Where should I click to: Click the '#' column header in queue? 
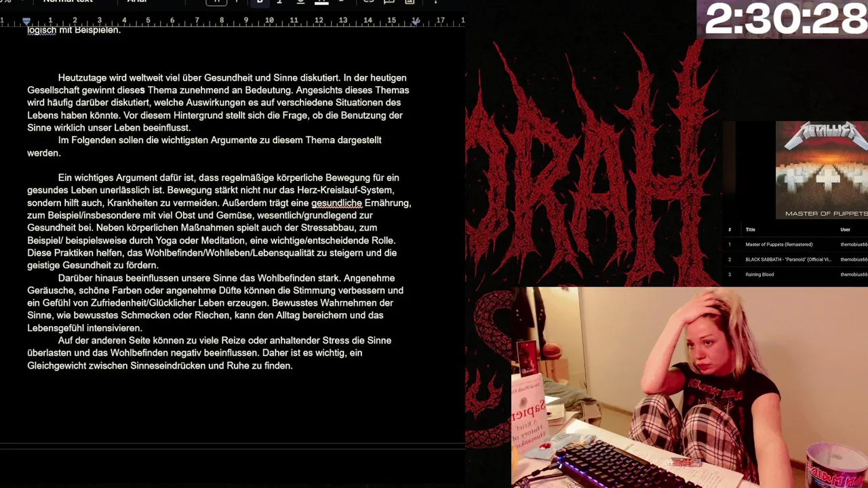click(x=730, y=230)
